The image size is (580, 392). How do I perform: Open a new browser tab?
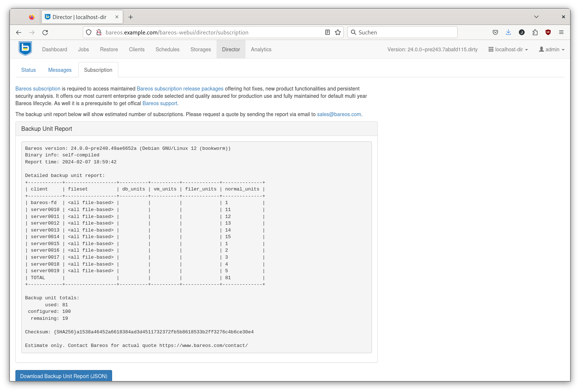(x=131, y=17)
